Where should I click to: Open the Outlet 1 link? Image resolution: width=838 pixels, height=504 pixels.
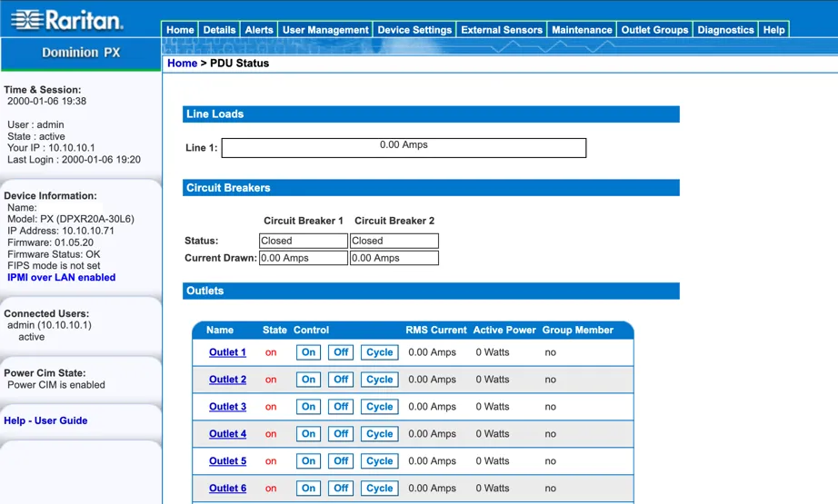point(227,352)
